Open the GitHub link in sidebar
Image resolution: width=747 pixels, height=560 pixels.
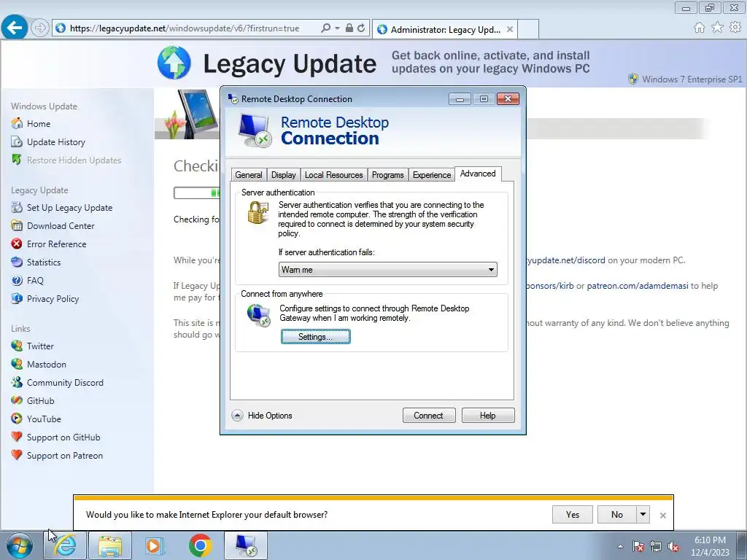point(41,400)
